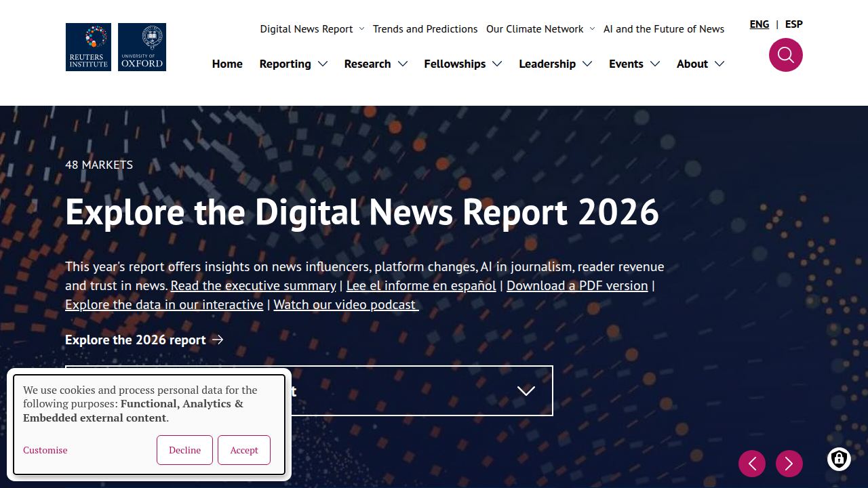
Task: Click Lee el informe en español link
Action: pos(421,285)
